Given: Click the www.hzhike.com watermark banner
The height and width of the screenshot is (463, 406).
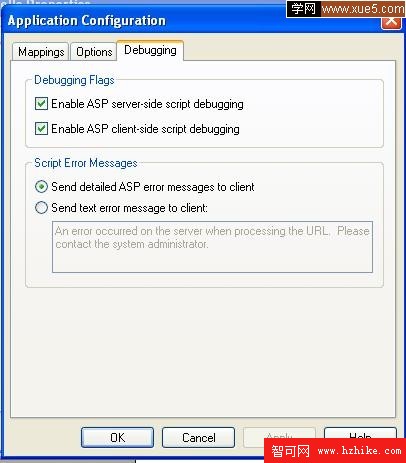Looking at the screenshot, I should (x=335, y=451).
